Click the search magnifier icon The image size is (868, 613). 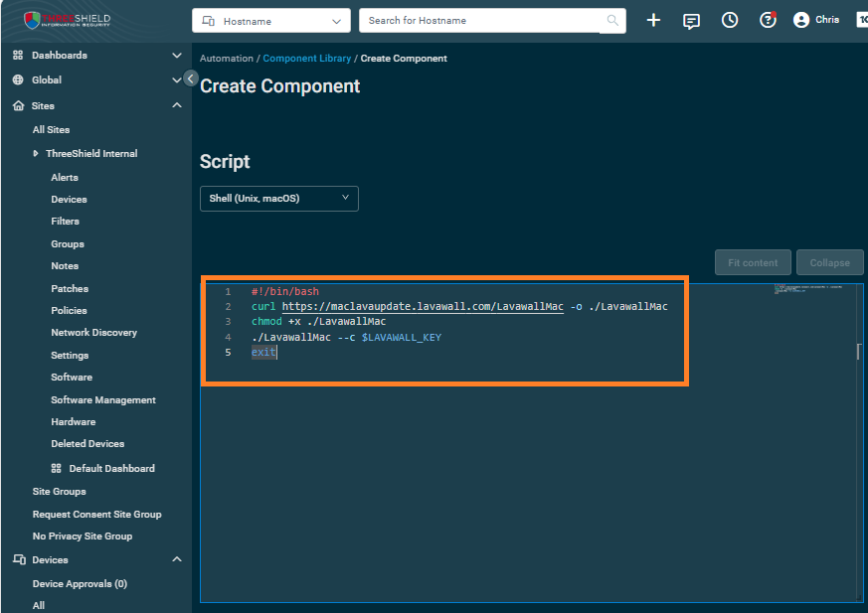[x=612, y=21]
